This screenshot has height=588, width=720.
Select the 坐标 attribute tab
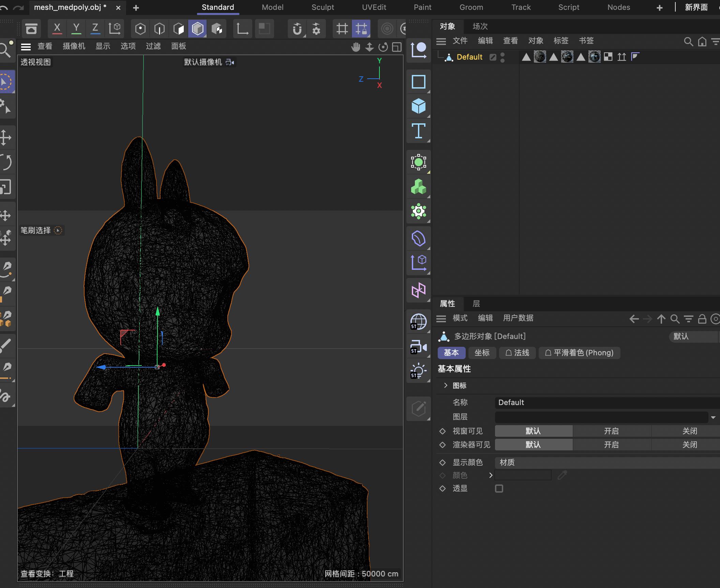pyautogui.click(x=482, y=353)
